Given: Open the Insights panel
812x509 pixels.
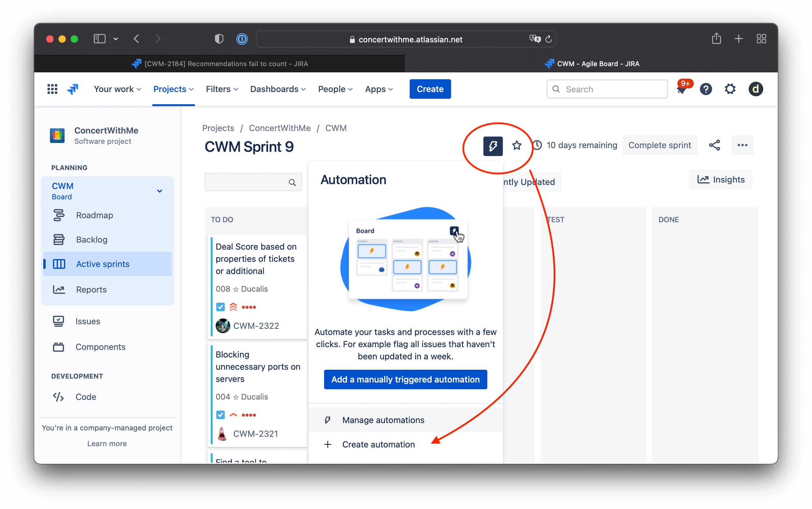Looking at the screenshot, I should click(721, 180).
